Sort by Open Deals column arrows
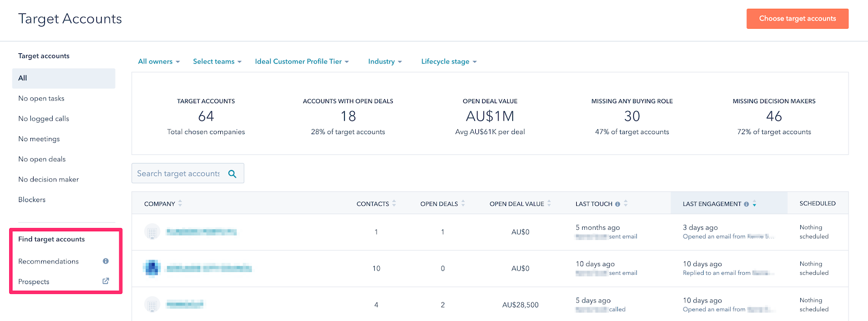Screen dimensions: 868x321 tap(463, 204)
